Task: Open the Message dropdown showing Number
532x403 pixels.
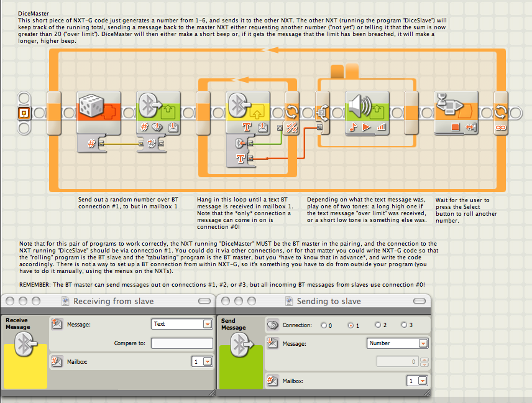Action: point(397,343)
